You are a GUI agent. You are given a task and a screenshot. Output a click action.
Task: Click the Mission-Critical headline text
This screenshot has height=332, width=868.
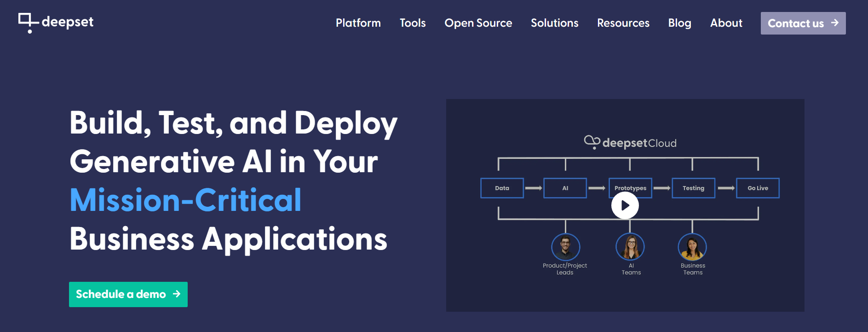(185, 200)
